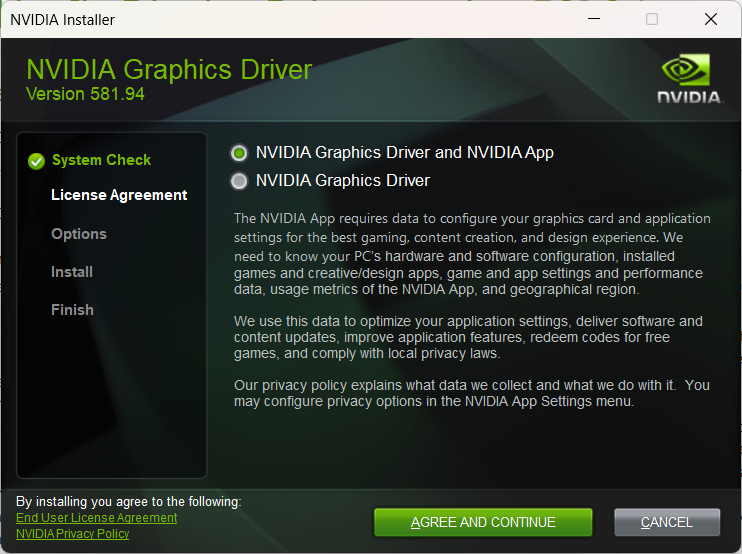Screen dimensions: 742x554
Task: Select NVIDIA Graphics Driver and NVIDIA App option
Action: (239, 153)
